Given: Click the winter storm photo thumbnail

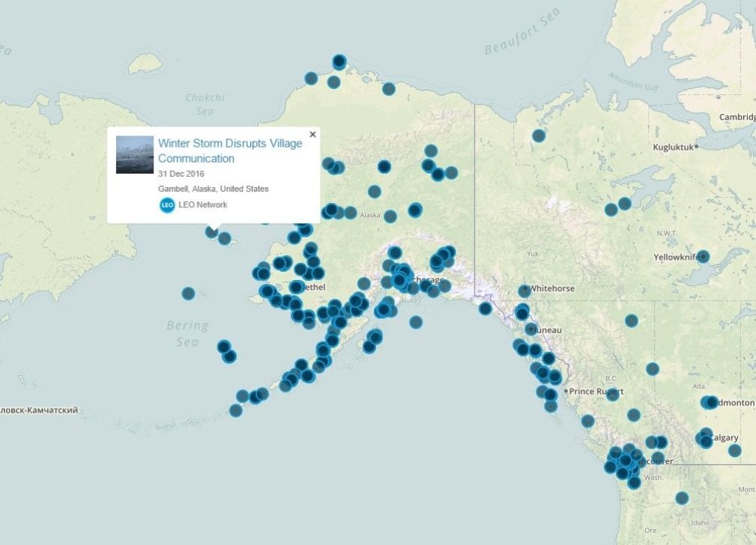Looking at the screenshot, I should (x=135, y=155).
